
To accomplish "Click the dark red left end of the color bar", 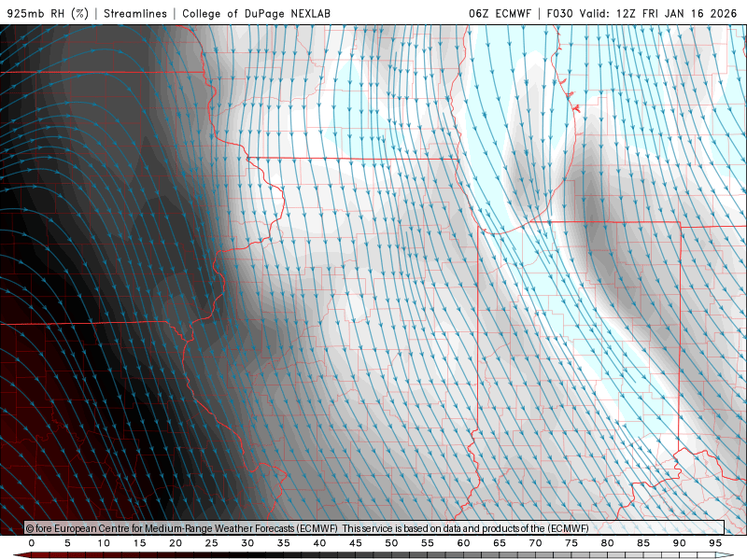I will (22, 555).
